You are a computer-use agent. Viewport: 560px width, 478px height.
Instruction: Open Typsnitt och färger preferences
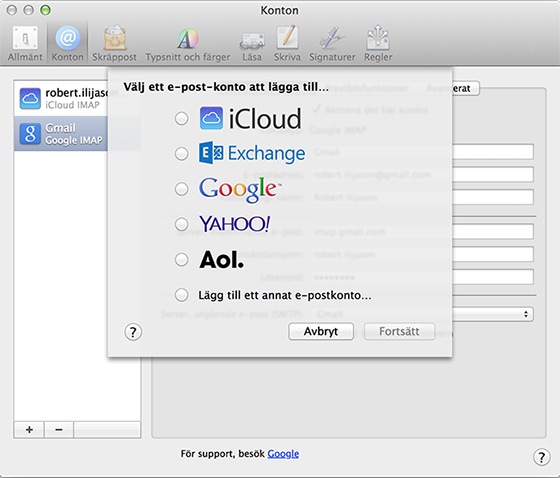tap(188, 44)
